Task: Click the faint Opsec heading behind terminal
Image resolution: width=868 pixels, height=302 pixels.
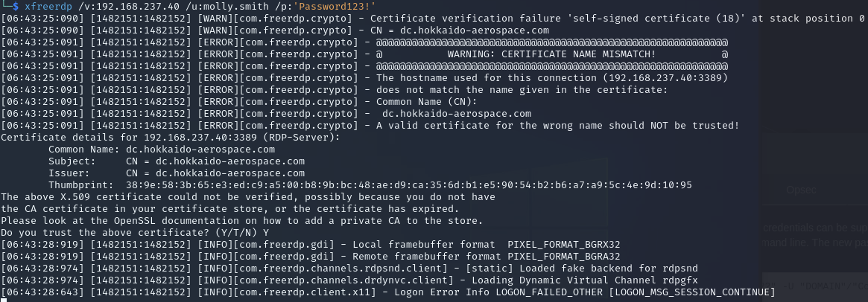Action: (800, 190)
